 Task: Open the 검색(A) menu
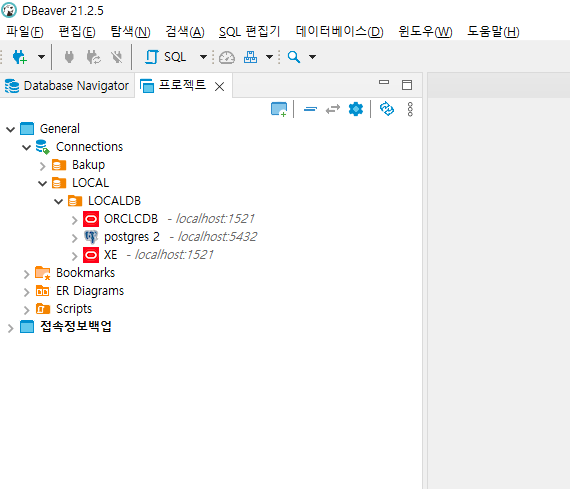click(185, 32)
